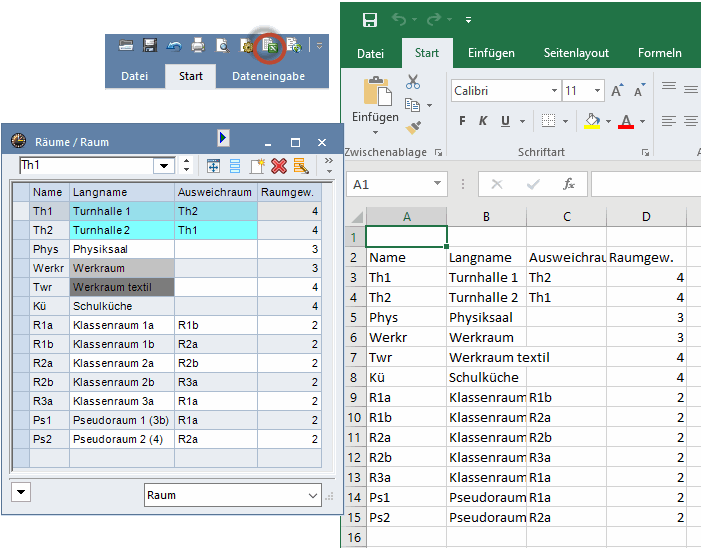Viewport: 701px width, 548px height.
Task: Open Raum combo box at window bottom
Action: click(x=232, y=495)
